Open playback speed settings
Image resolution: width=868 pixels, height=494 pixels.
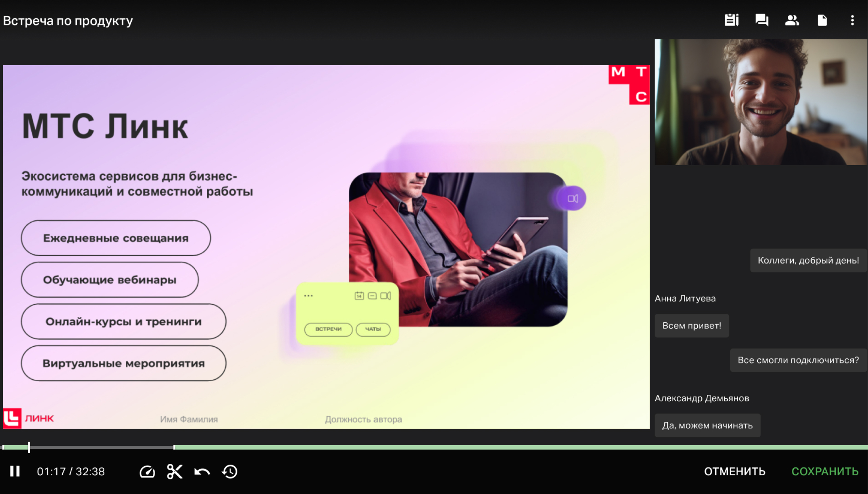pyautogui.click(x=147, y=472)
